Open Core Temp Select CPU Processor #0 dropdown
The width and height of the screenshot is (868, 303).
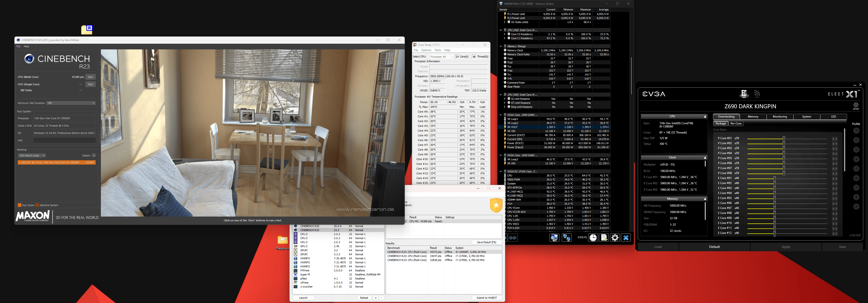(x=441, y=57)
